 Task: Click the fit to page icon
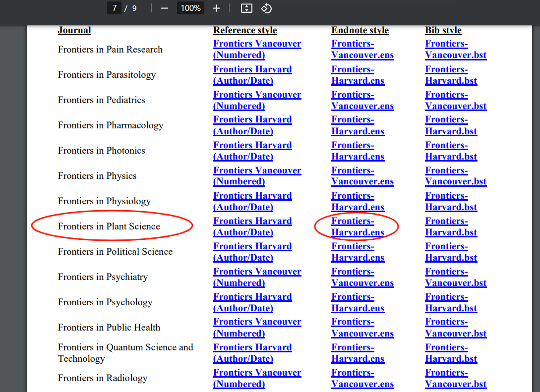246,8
